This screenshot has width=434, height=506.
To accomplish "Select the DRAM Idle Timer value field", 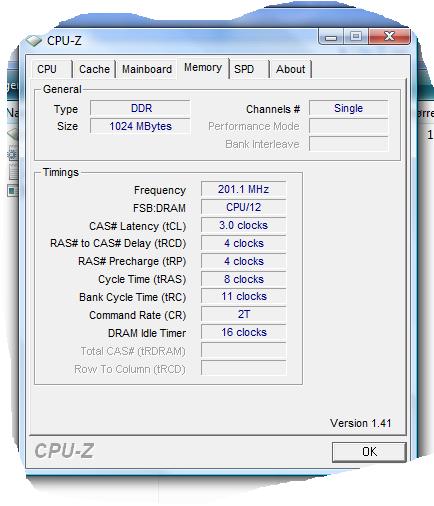I will (244, 332).
